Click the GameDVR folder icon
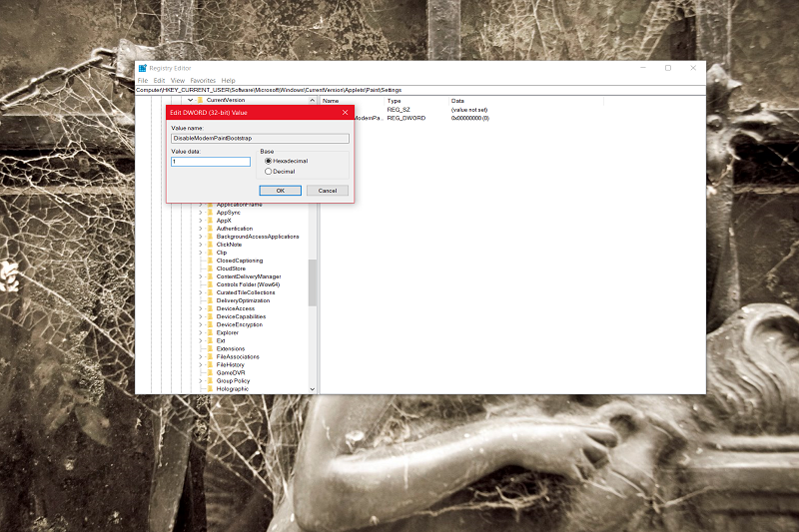Screen dimensions: 799x532 point(210,372)
